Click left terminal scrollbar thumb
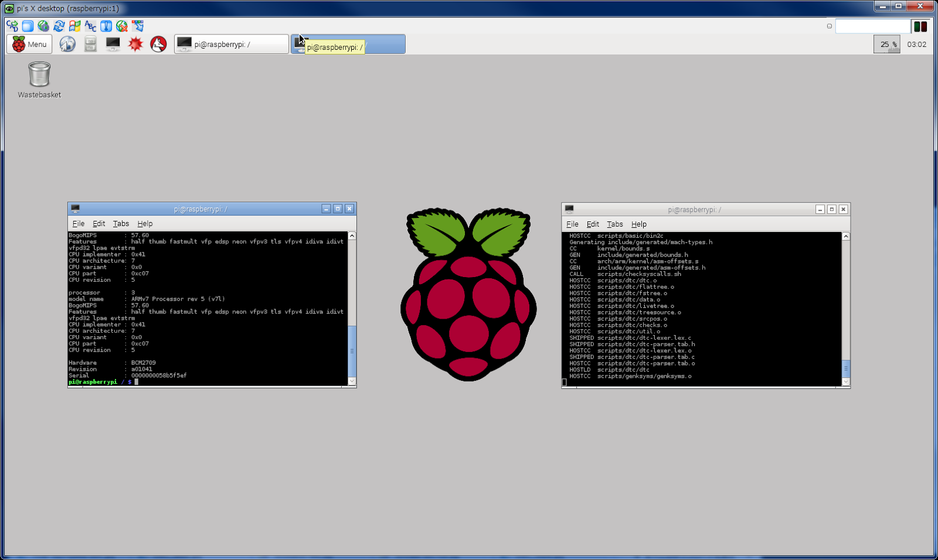Screen dimensions: 938x560 pyautogui.click(x=352, y=351)
